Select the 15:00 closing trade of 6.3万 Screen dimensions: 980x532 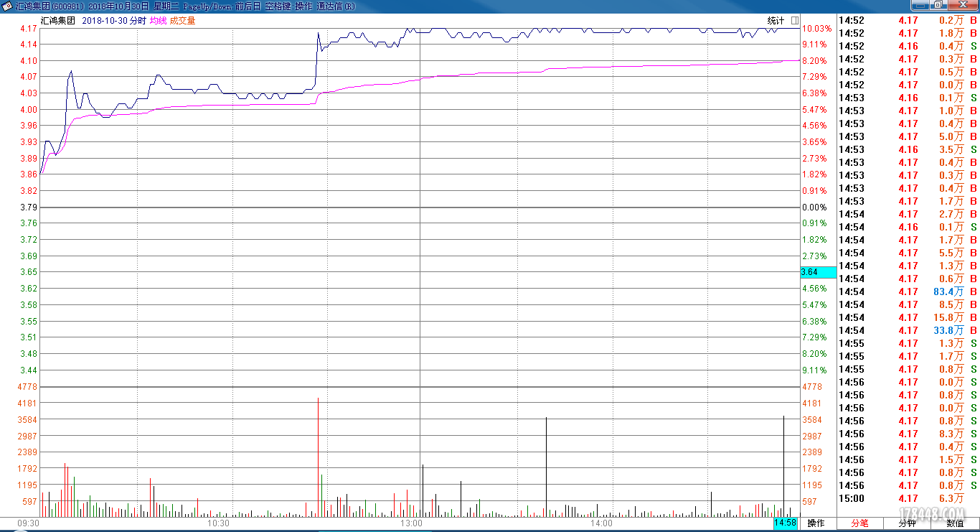(908, 498)
